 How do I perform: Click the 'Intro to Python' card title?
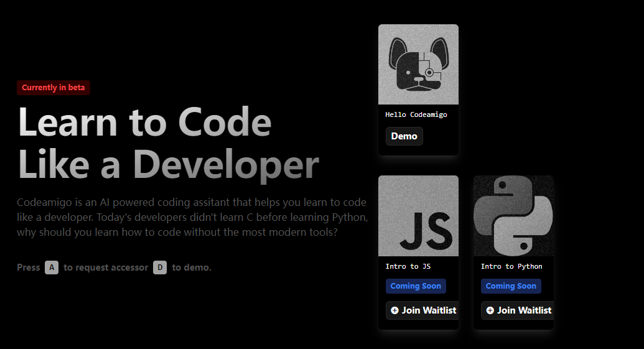pos(511,266)
